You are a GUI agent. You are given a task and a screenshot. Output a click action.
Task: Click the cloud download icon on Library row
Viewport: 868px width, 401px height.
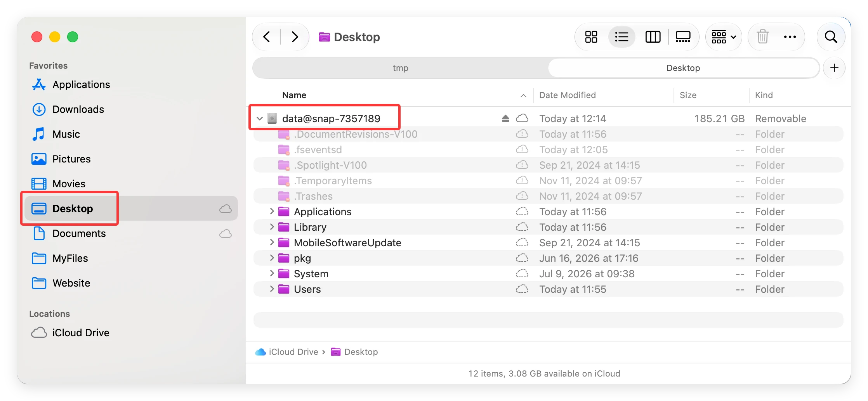point(522,227)
